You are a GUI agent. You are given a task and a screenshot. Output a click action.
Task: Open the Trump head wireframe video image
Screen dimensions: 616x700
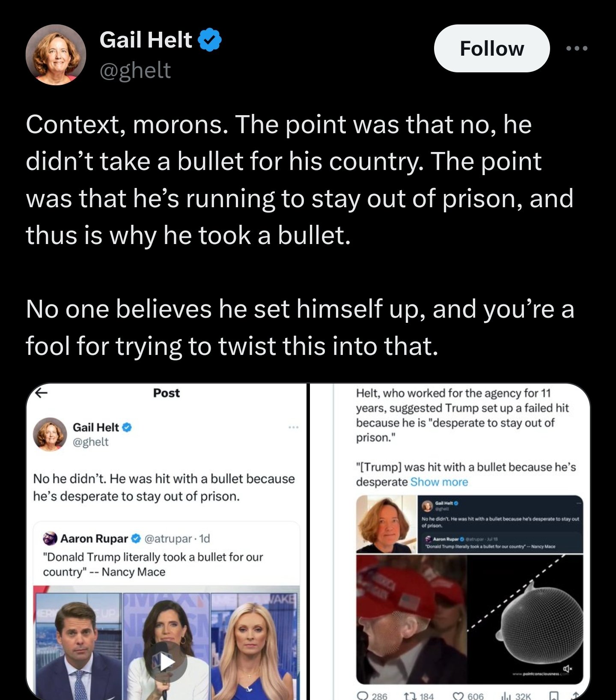coord(469,619)
